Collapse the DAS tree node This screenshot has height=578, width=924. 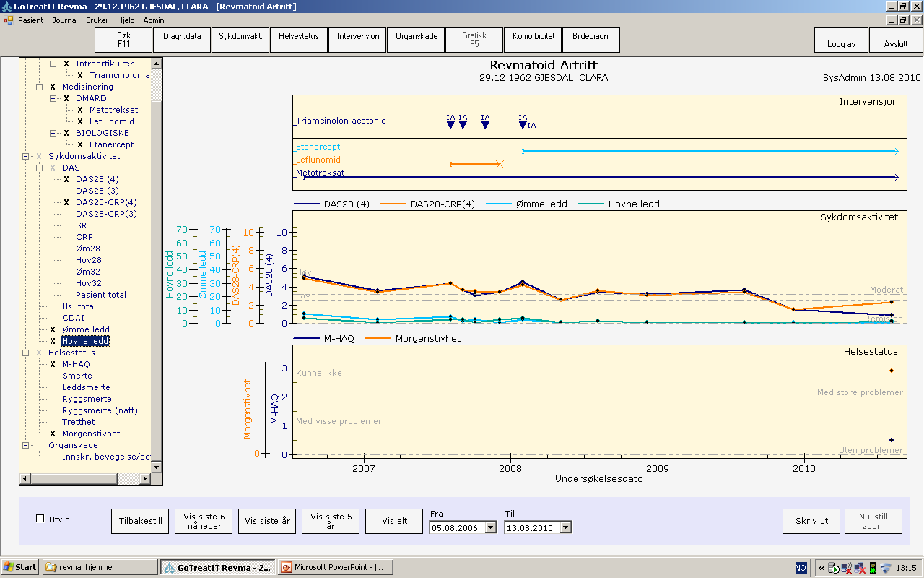tap(39, 168)
